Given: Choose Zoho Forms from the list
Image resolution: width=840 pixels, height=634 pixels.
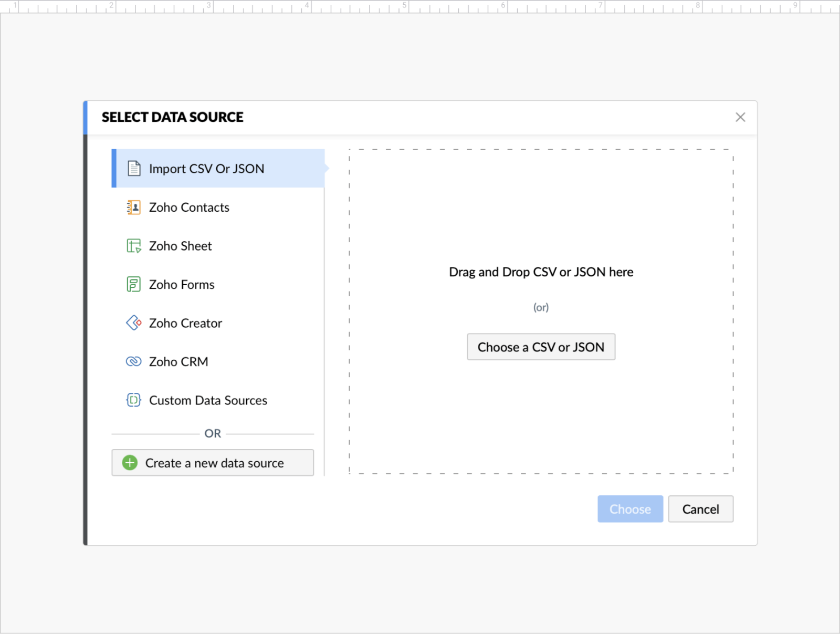Looking at the screenshot, I should pyautogui.click(x=182, y=285).
